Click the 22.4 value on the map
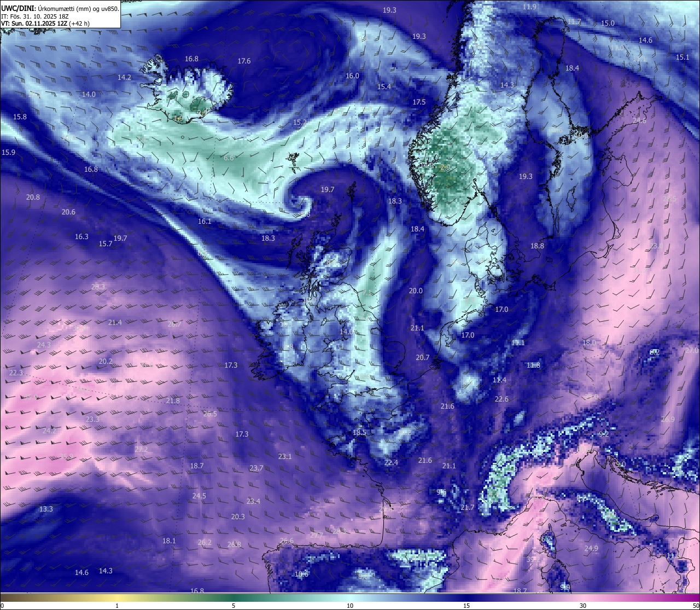The width and height of the screenshot is (700, 610). click(391, 462)
